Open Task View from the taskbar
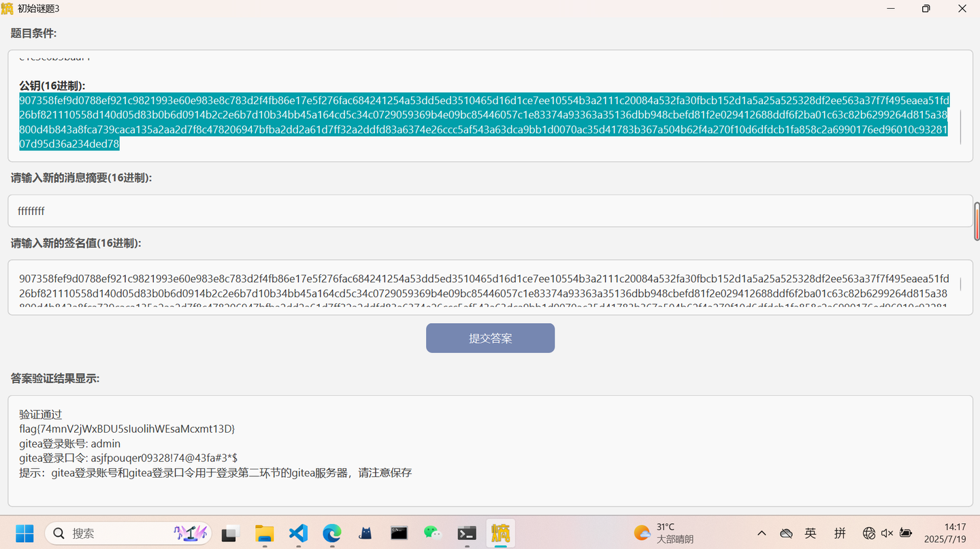Screen dimensions: 980x549 [230, 533]
